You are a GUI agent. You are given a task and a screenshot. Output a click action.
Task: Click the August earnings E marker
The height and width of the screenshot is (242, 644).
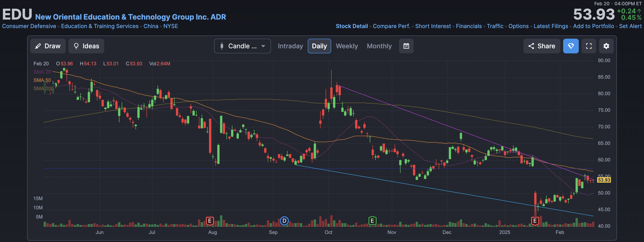click(x=210, y=221)
